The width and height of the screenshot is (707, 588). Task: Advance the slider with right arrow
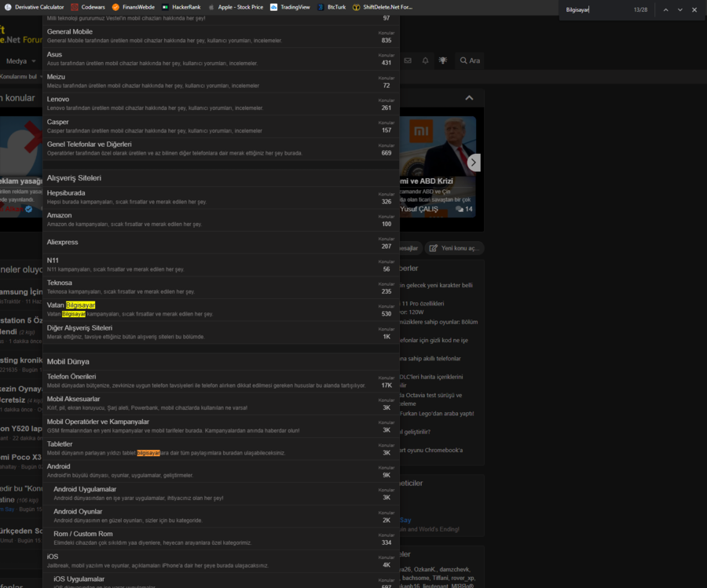pos(474,163)
